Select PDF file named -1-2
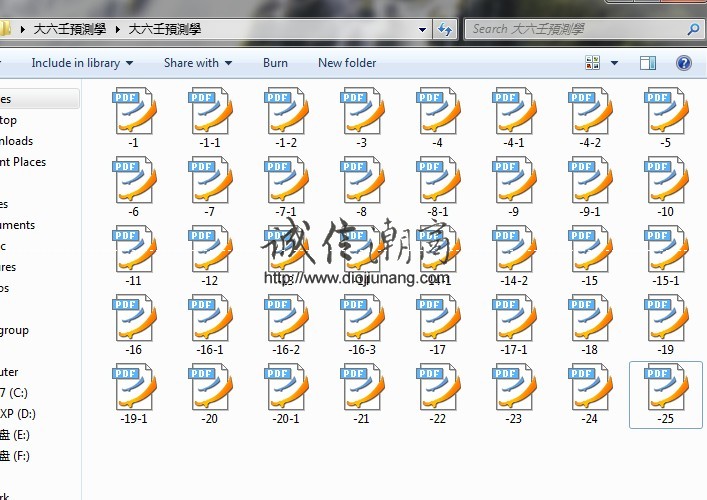The width and height of the screenshot is (707, 500). click(286, 118)
